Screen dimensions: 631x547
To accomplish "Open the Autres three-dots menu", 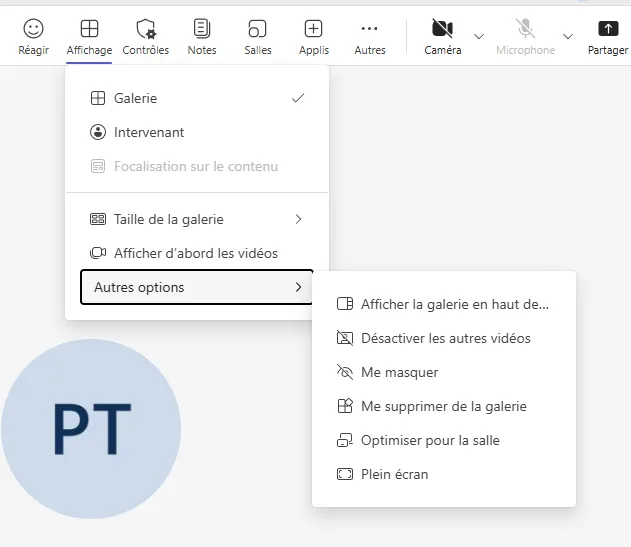I will (369, 37).
